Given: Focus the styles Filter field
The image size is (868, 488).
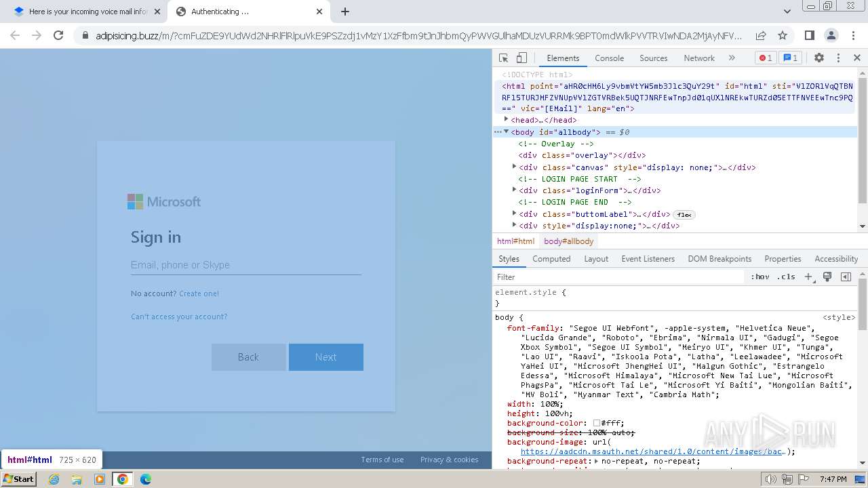Looking at the screenshot, I should pyautogui.click(x=619, y=277).
